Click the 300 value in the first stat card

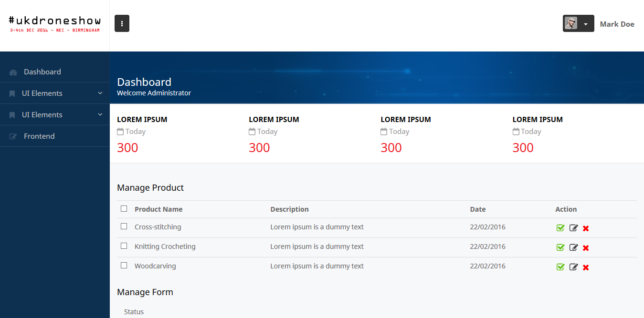[x=127, y=148]
